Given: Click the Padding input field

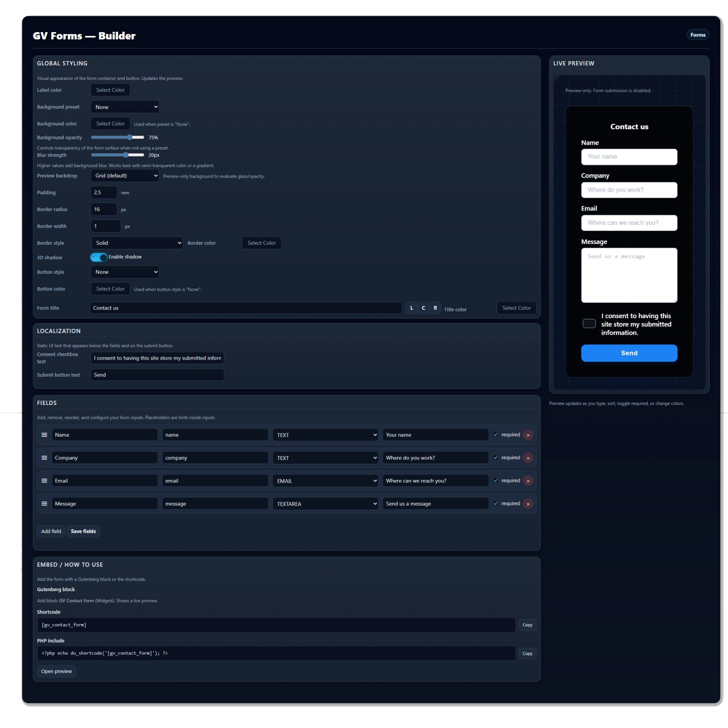Looking at the screenshot, I should [104, 192].
